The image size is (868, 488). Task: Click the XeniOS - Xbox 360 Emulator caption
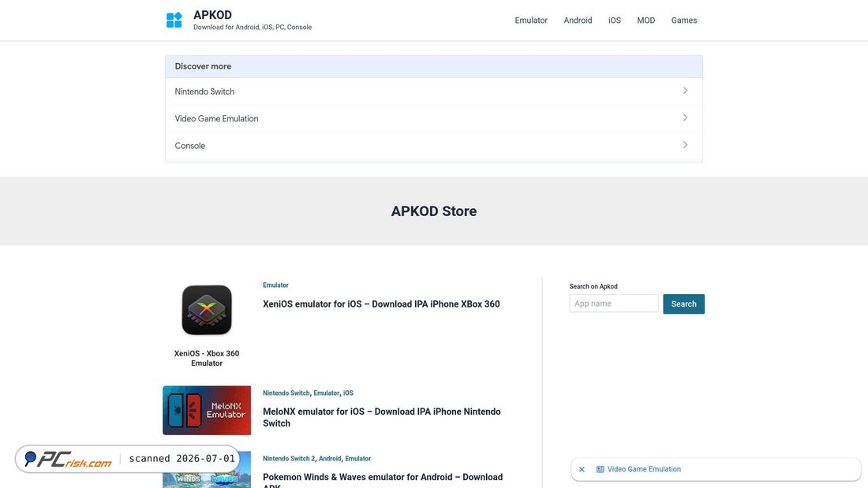(207, 358)
